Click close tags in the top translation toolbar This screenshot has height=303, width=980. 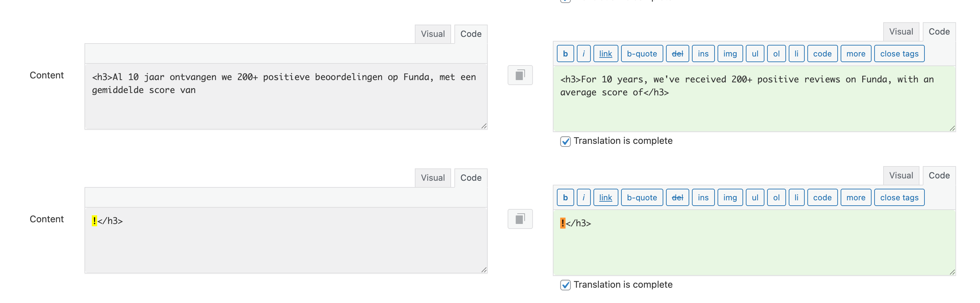coord(899,53)
